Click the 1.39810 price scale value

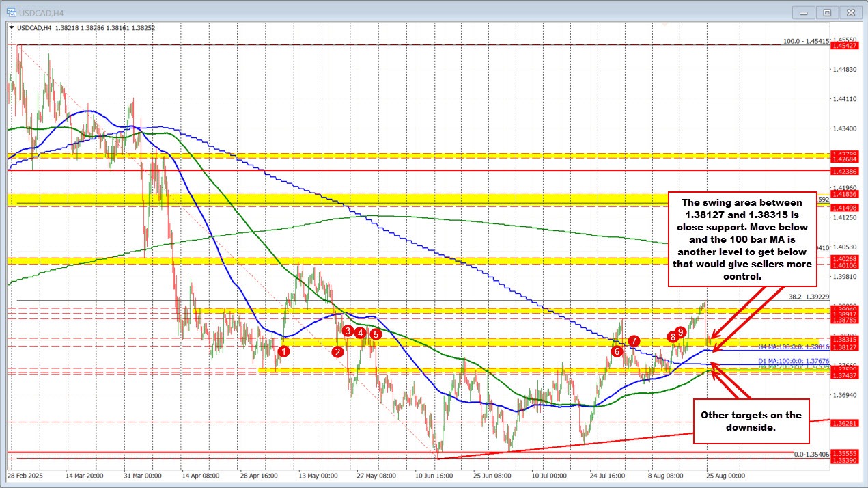(845, 277)
